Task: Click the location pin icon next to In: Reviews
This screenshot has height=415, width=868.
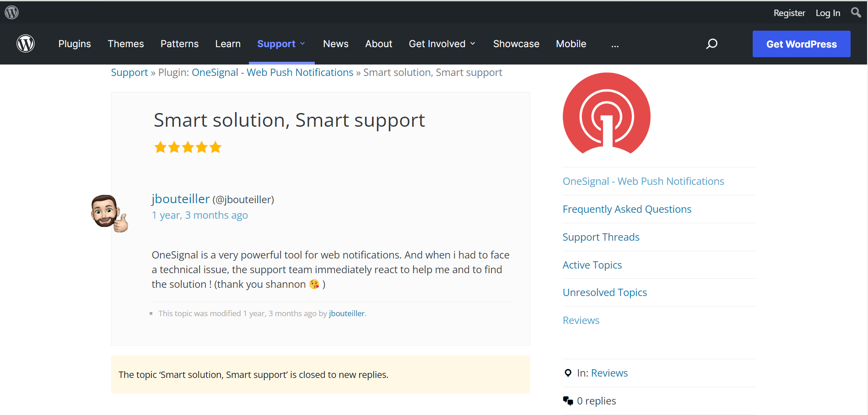Action: point(568,373)
